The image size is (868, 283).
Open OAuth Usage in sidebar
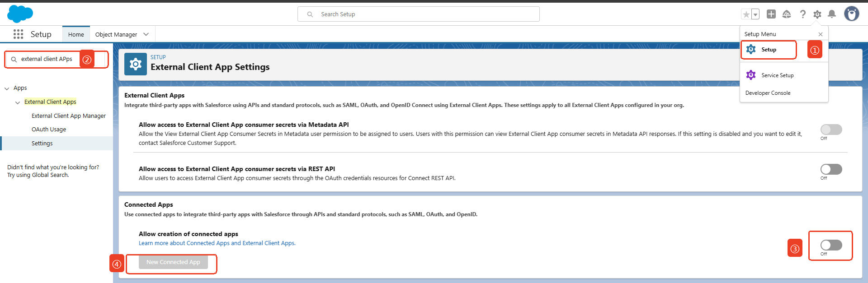49,130
